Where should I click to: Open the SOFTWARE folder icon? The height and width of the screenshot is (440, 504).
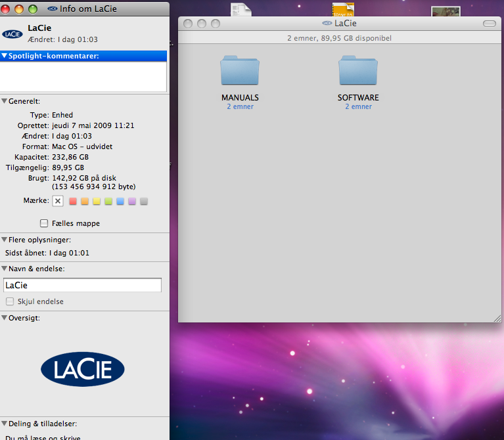click(x=358, y=70)
